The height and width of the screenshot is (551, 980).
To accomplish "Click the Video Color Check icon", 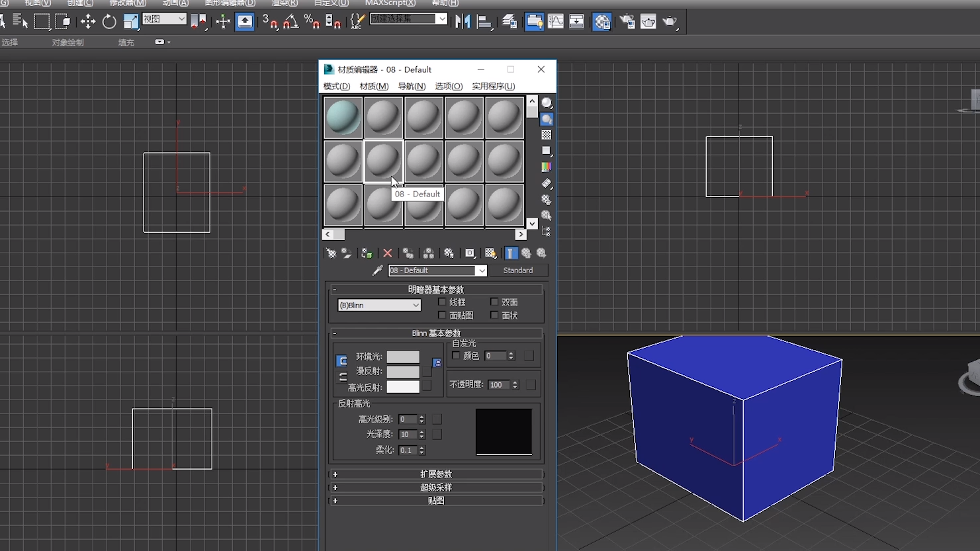I will (547, 167).
